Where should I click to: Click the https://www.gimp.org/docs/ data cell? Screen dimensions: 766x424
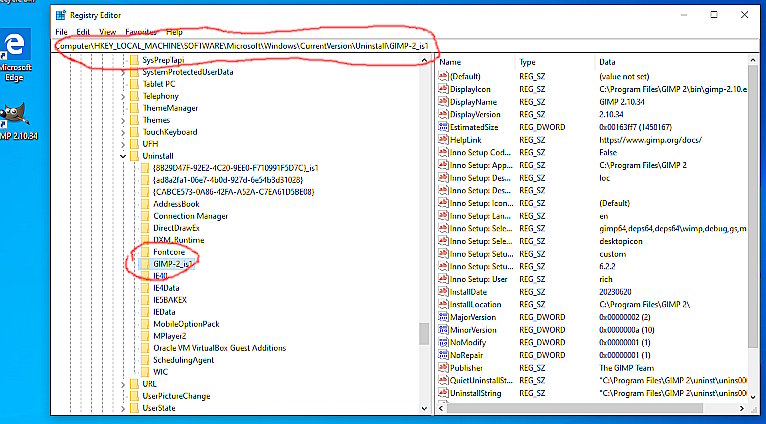650,140
